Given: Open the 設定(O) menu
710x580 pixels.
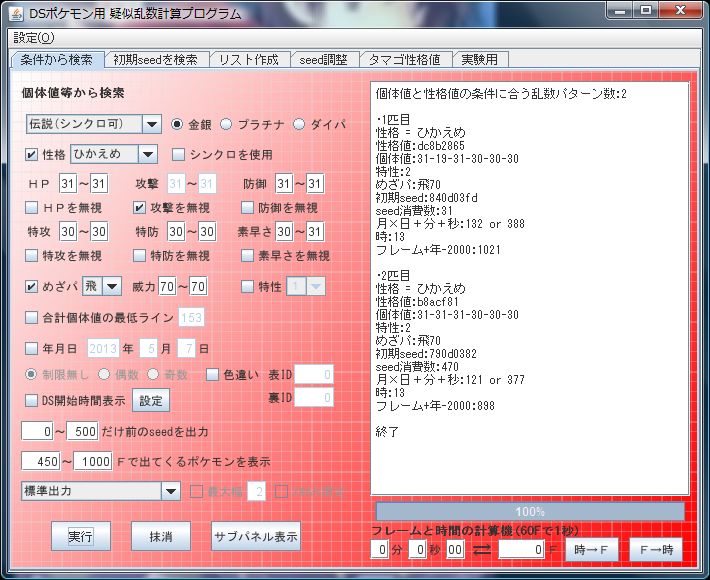Looking at the screenshot, I should coord(34,38).
